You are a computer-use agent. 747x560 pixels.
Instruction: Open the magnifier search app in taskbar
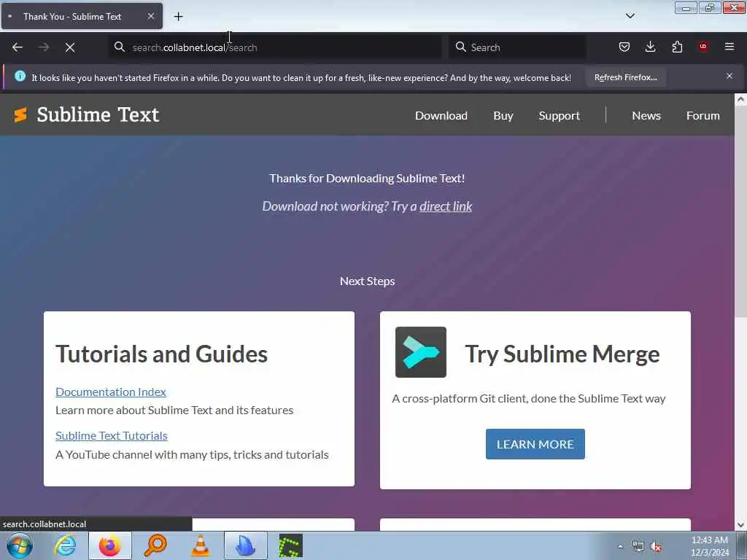155,545
